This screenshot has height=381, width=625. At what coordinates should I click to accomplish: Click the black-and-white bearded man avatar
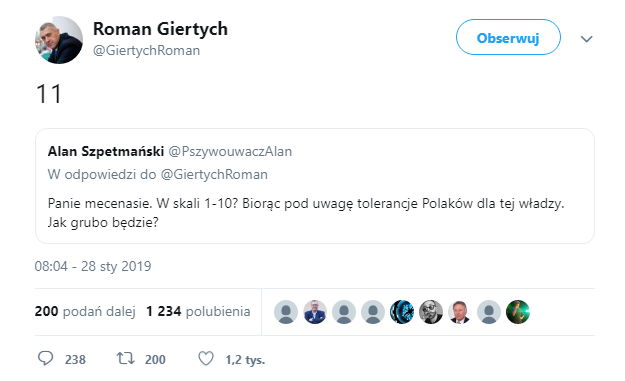coord(431,312)
